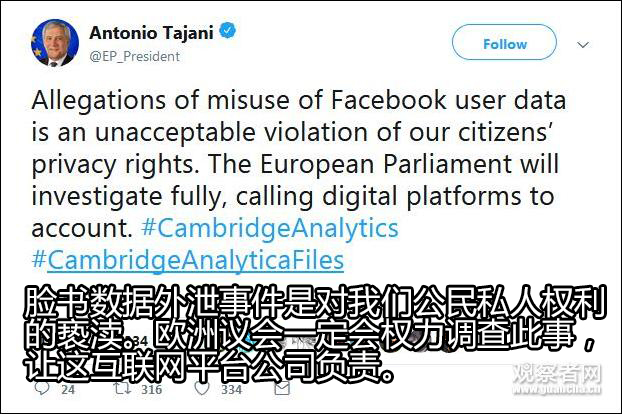Click the retweet count 316

pos(150,390)
